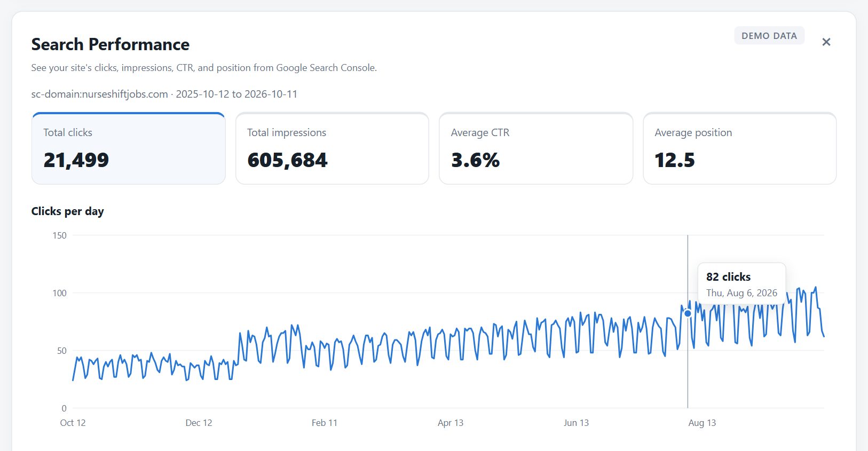
Task: Click the 'Feb 11' x-axis label
Action: click(325, 423)
